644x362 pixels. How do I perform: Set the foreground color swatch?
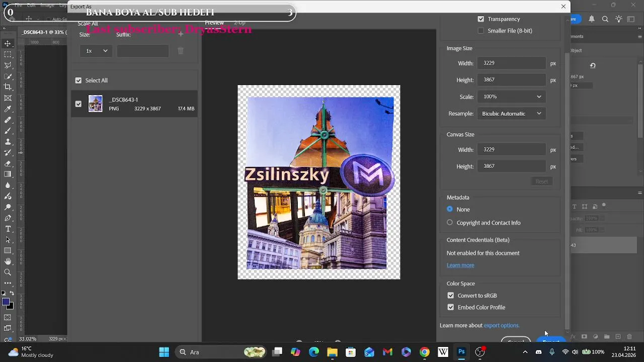point(5,302)
